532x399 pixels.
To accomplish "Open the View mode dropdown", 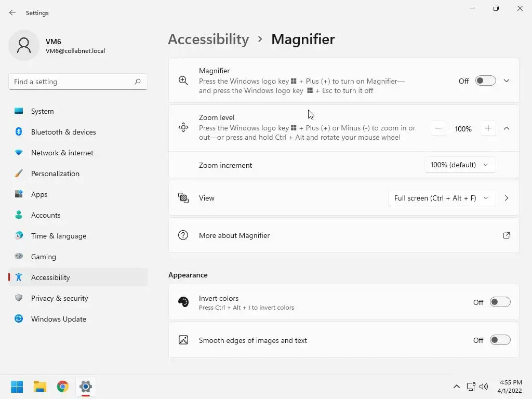I will coord(441,198).
